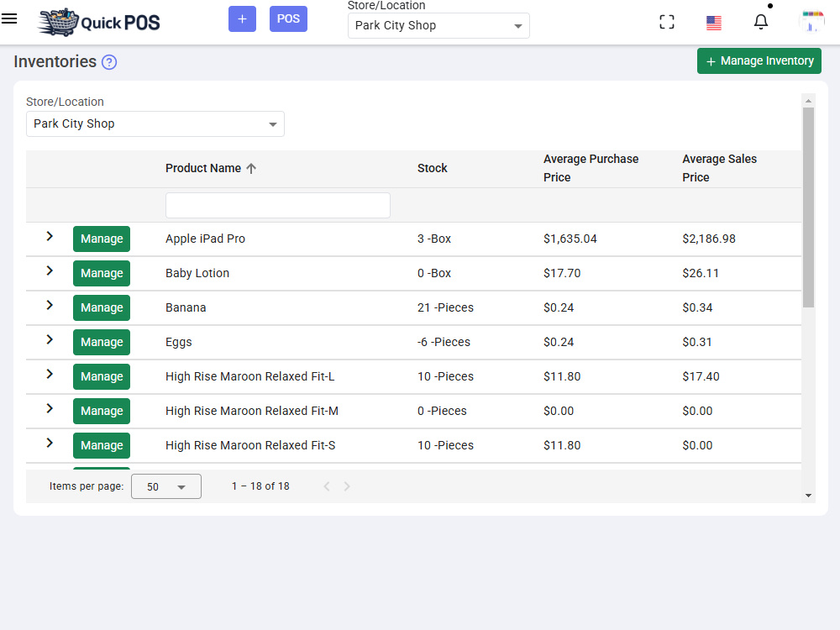Change language via US flag icon
The width and height of the screenshot is (840, 630).
(713, 23)
